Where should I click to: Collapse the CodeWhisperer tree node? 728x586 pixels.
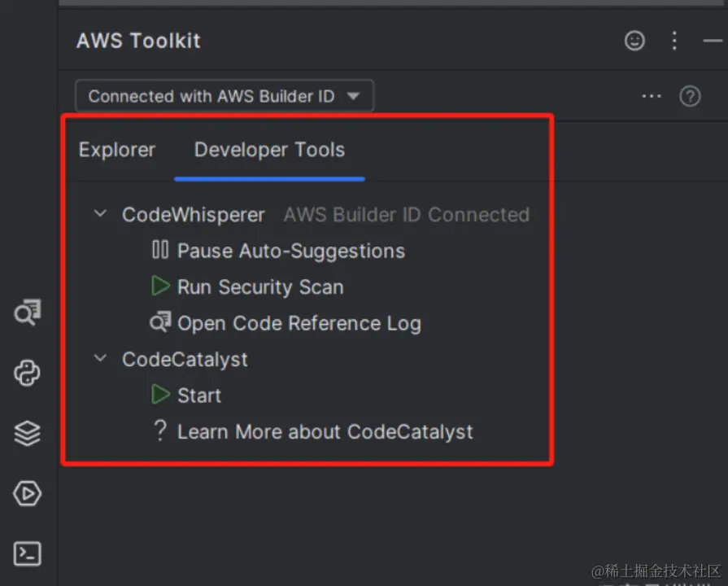[100, 214]
